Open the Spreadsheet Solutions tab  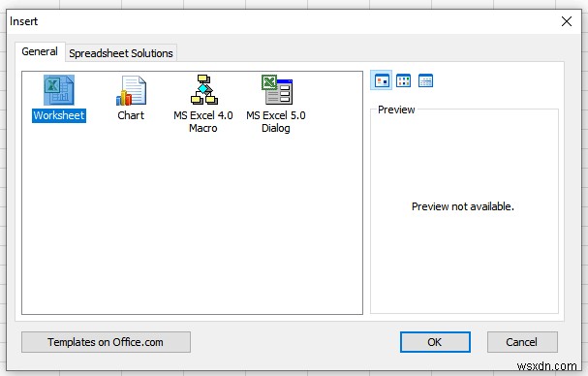[121, 53]
